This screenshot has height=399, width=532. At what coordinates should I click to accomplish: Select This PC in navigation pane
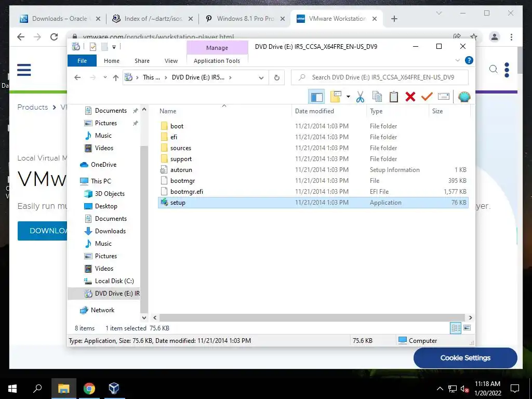[x=101, y=181]
